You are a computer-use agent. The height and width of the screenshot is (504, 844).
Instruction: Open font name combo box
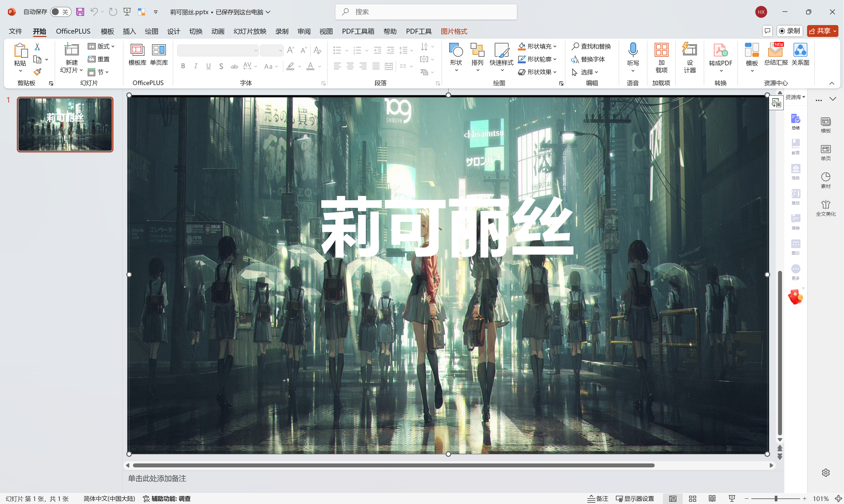[x=218, y=50]
